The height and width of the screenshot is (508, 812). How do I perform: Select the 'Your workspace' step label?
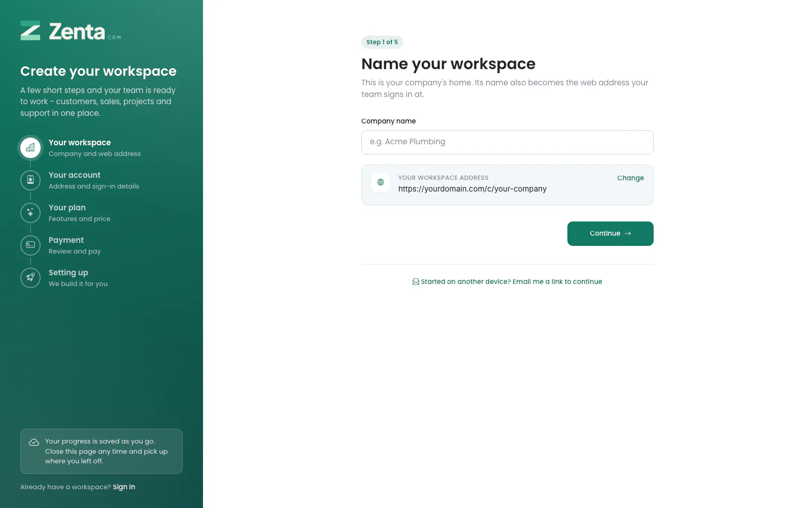(x=80, y=143)
